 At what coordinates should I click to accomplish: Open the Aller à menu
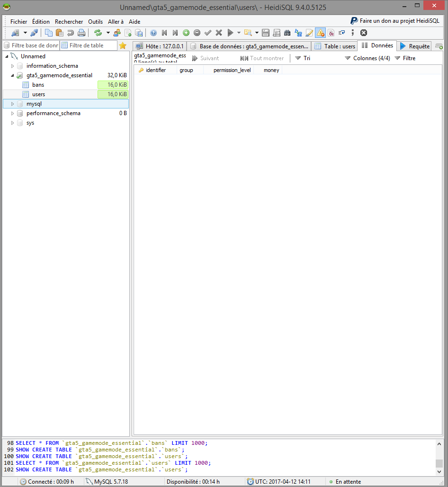point(116,21)
